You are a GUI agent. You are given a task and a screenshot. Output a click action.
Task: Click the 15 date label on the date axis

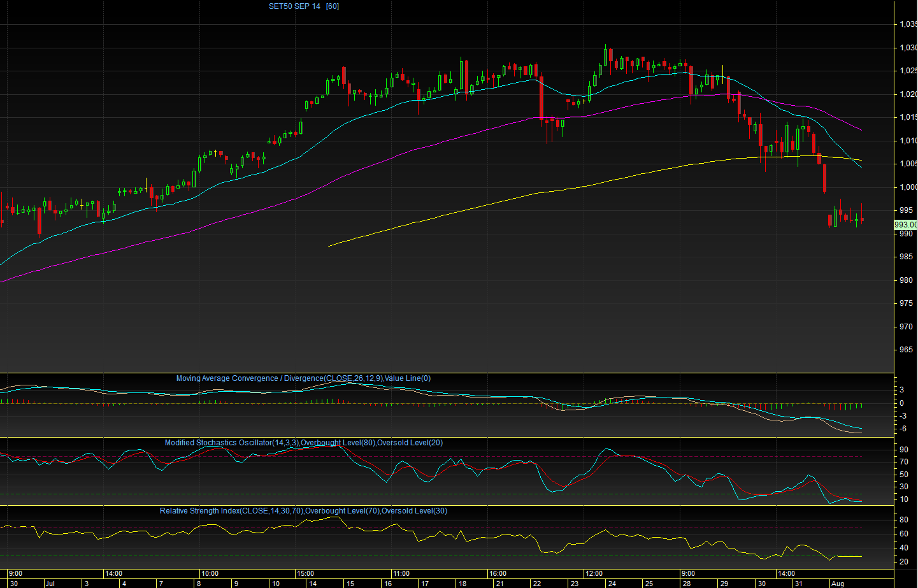[350, 584]
